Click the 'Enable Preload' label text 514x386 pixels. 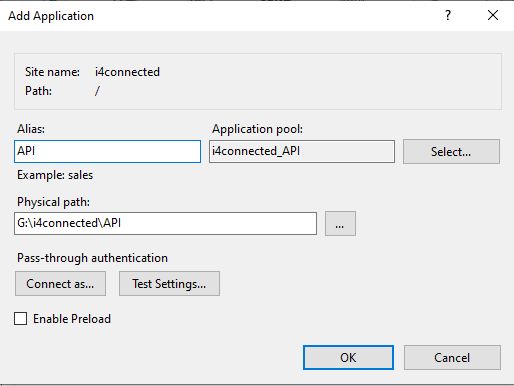click(72, 319)
